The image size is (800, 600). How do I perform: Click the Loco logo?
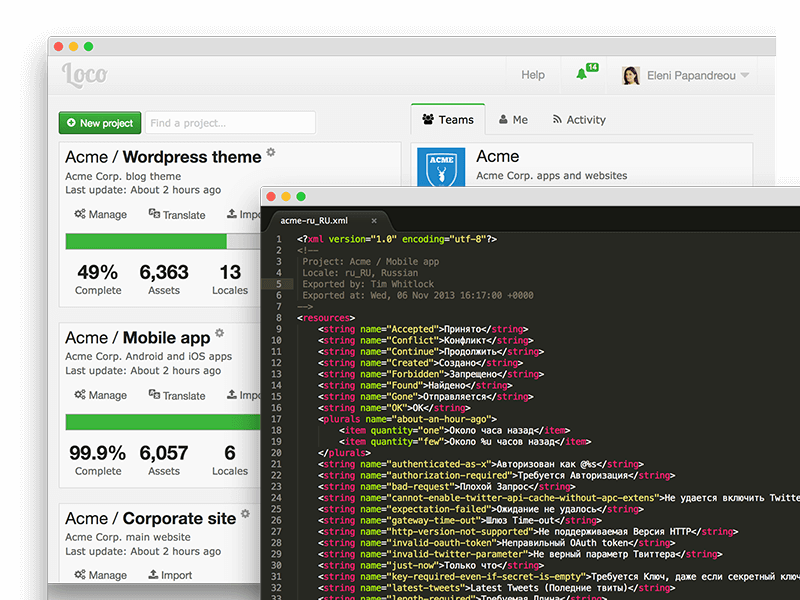(84, 74)
